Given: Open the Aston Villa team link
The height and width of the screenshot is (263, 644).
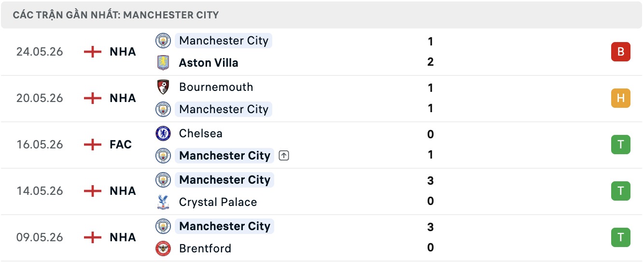Looking at the screenshot, I should 209,63.
